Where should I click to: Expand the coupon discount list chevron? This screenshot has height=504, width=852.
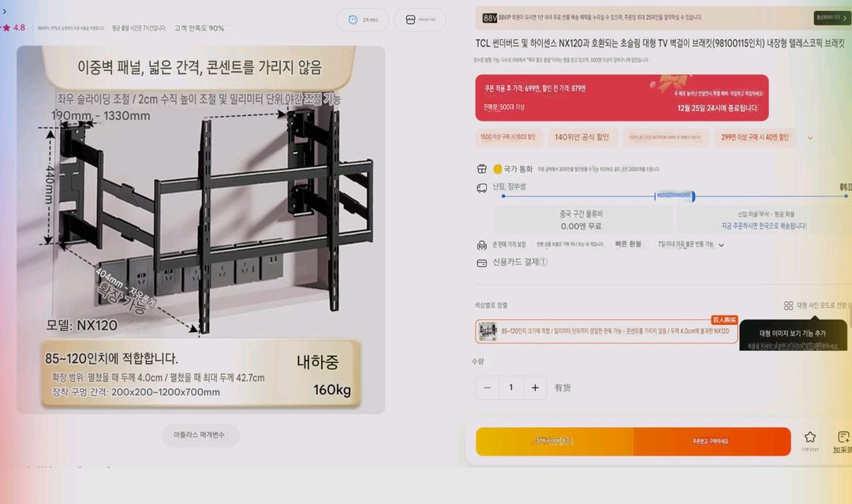(x=810, y=138)
